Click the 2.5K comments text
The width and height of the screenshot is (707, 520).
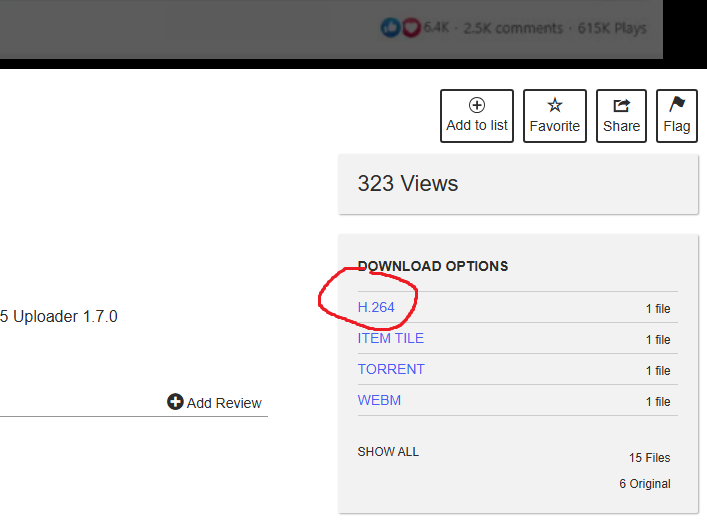click(513, 28)
